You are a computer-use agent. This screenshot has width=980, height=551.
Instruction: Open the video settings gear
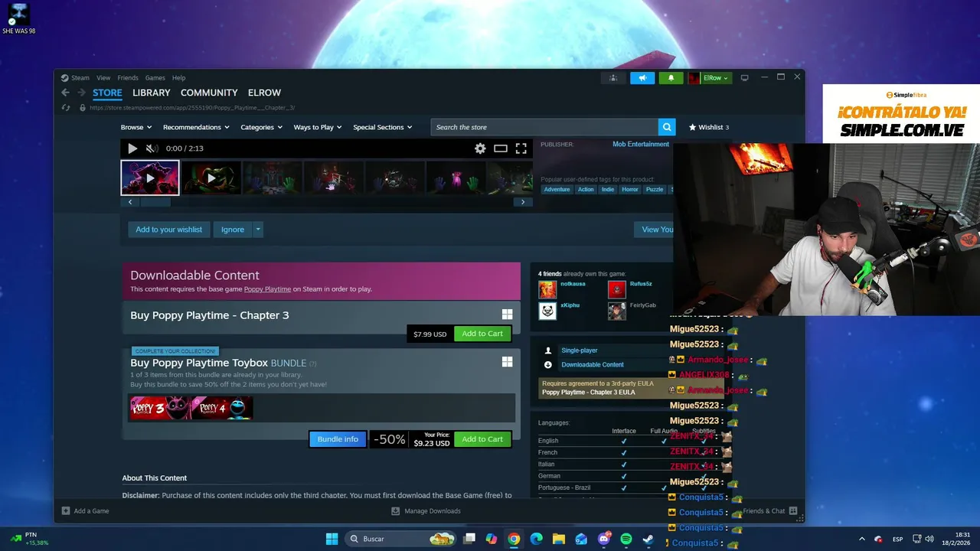480,148
